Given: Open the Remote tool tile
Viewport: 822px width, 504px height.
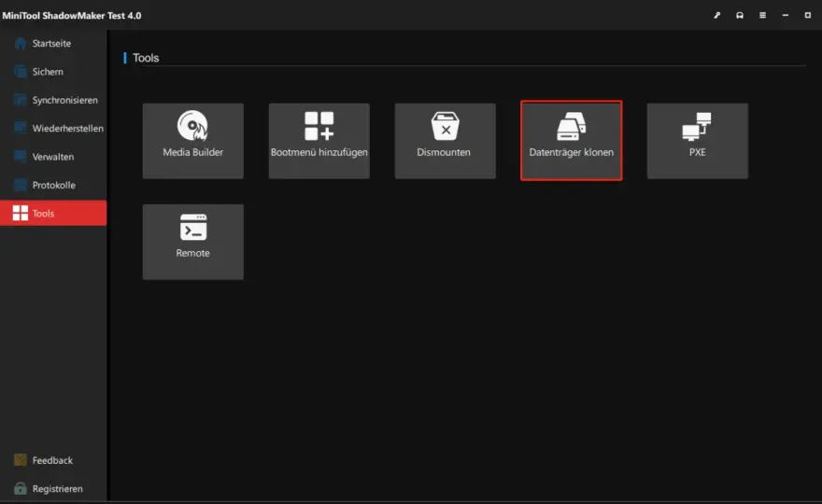Looking at the screenshot, I should coord(193,242).
